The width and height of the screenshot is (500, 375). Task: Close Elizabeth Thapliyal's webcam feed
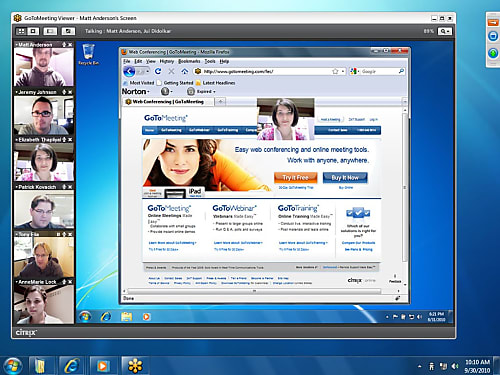click(x=70, y=140)
